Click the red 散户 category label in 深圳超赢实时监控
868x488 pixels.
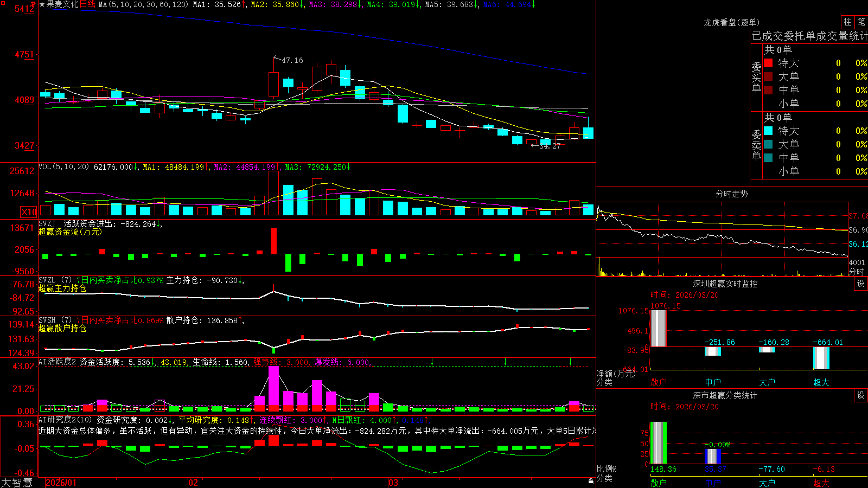coord(659,382)
